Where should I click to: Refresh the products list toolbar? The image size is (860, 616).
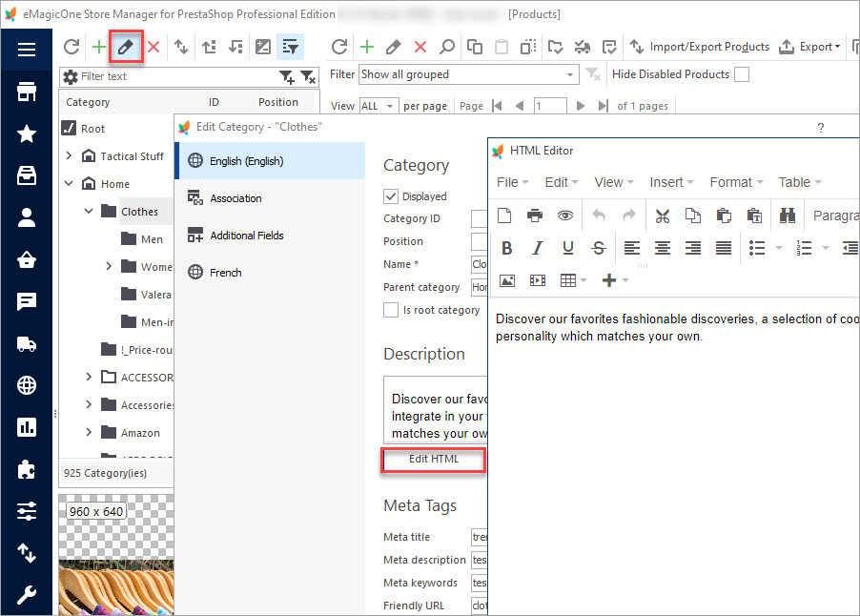339,47
